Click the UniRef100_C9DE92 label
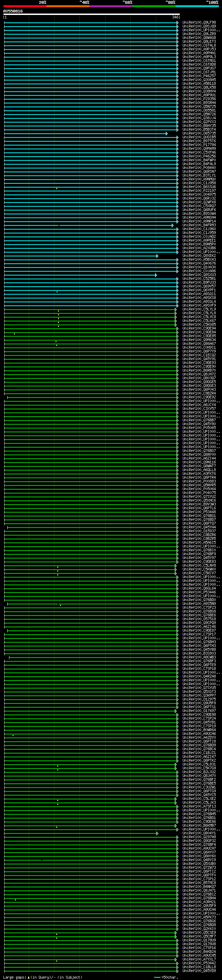This screenshot has width=222, height=980. click(199, 397)
